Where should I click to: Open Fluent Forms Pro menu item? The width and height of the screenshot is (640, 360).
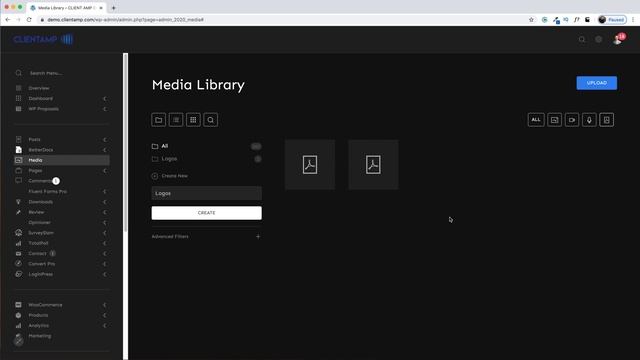click(48, 191)
